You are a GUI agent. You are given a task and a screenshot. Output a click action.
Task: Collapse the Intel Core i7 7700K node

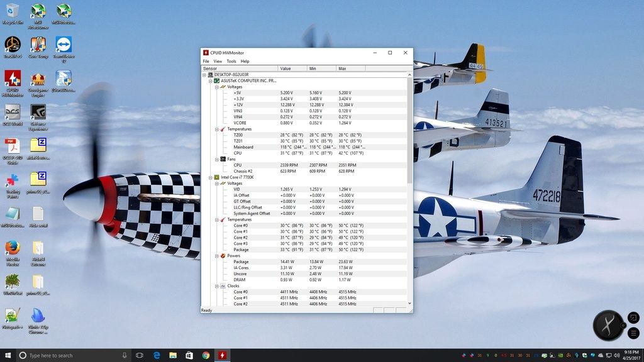coord(210,177)
